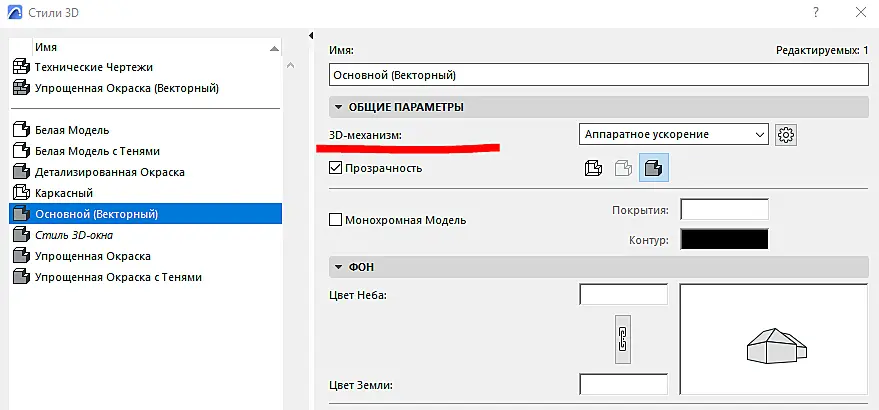Open help via the question mark icon

pos(816,12)
